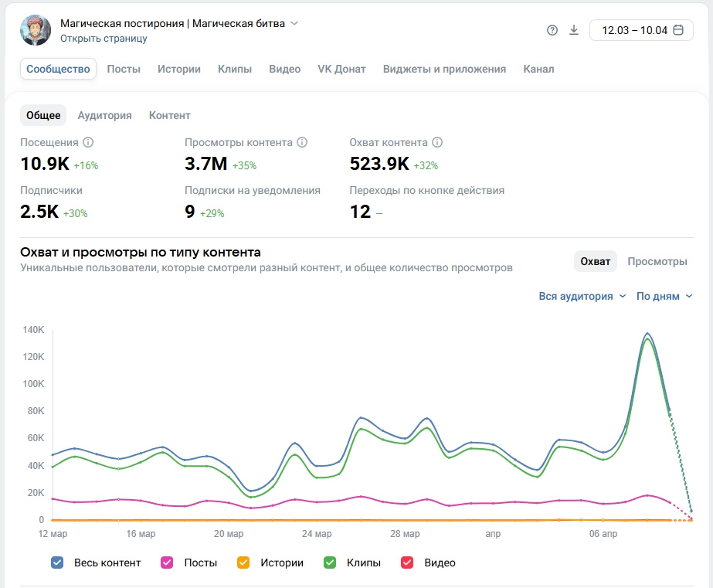Switch chart to Просмотры
Screen dimensions: 713x588
tap(657, 261)
